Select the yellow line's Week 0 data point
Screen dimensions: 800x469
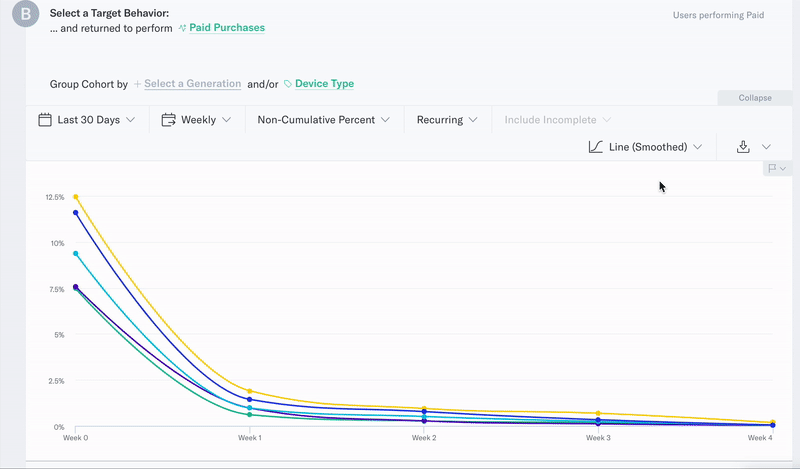75,197
